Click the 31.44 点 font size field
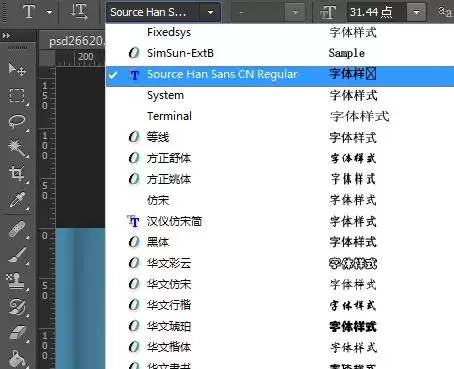454x369 pixels. click(x=376, y=12)
